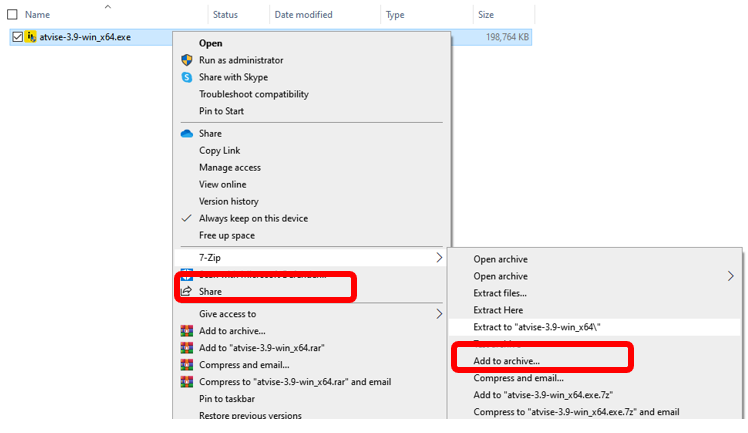Open Version history

click(x=229, y=201)
